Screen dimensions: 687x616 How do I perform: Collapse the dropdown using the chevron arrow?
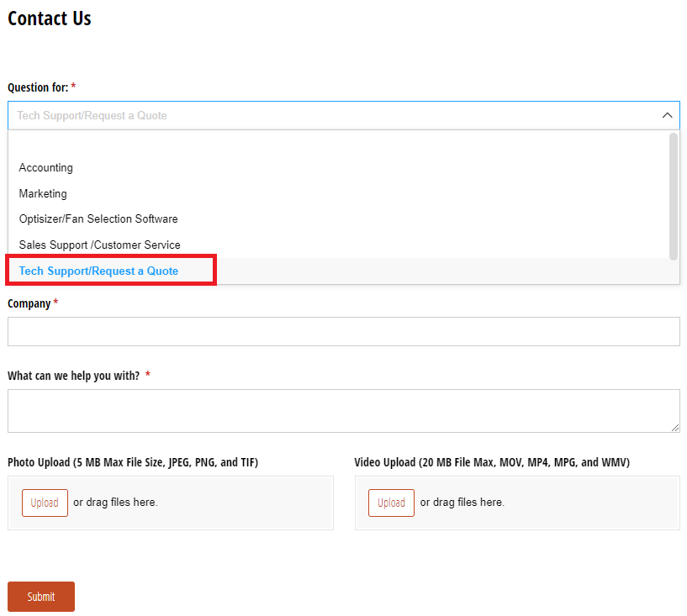pos(667,115)
